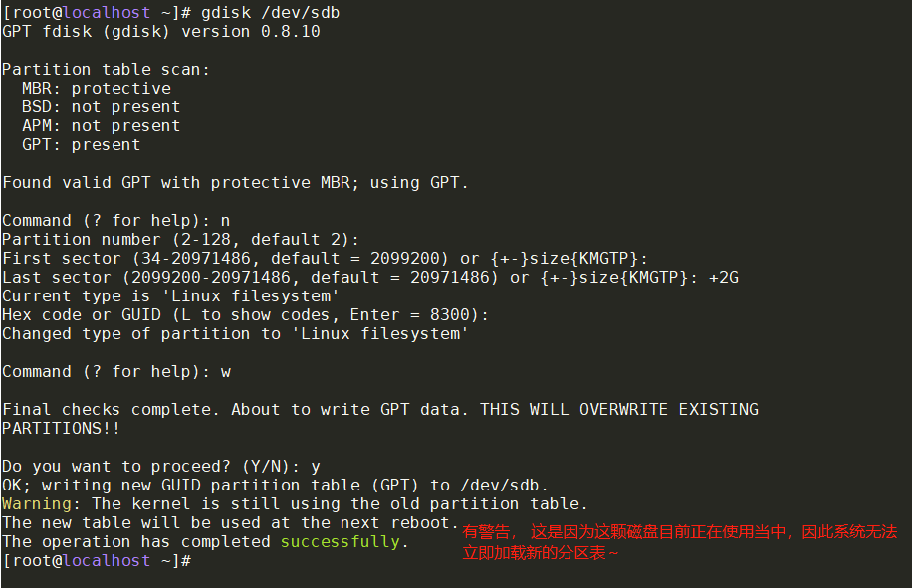Screen dimensions: 912x588
Task: Click the 'Found valid GPT' message
Action: 235,183
